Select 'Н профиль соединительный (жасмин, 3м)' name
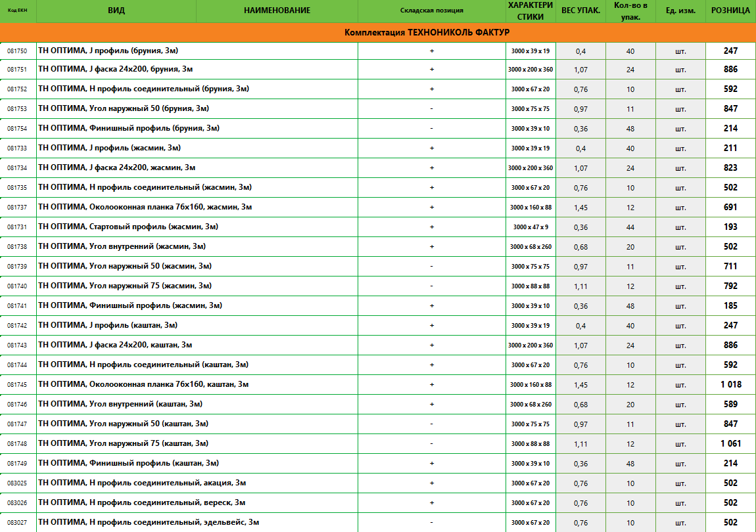The width and height of the screenshot is (756, 532). click(x=170, y=187)
